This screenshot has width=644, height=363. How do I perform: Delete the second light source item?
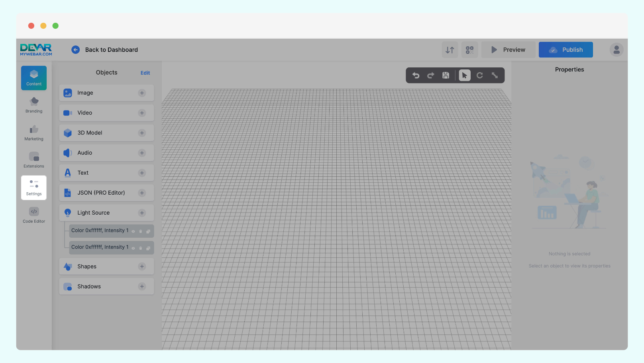[x=141, y=248]
